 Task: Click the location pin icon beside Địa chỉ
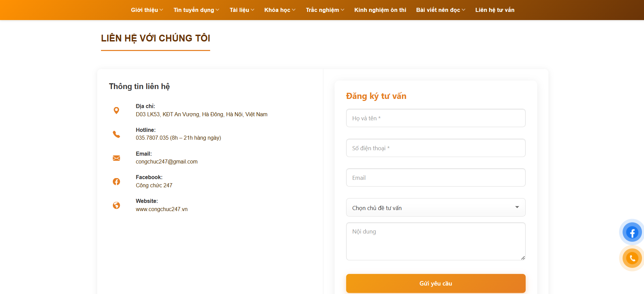click(116, 110)
